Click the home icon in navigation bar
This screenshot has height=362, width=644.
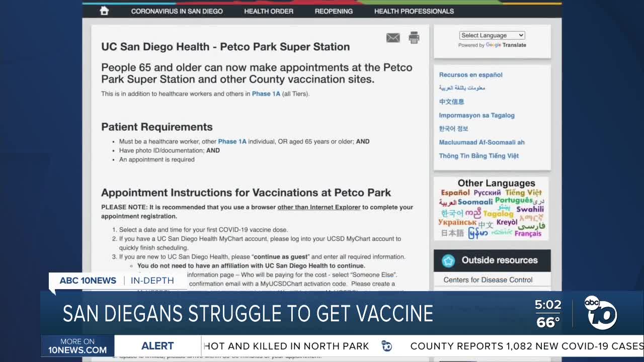(x=104, y=11)
